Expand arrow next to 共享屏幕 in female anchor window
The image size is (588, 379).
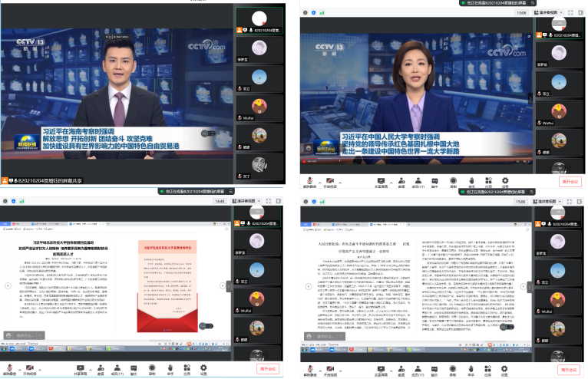click(x=391, y=180)
